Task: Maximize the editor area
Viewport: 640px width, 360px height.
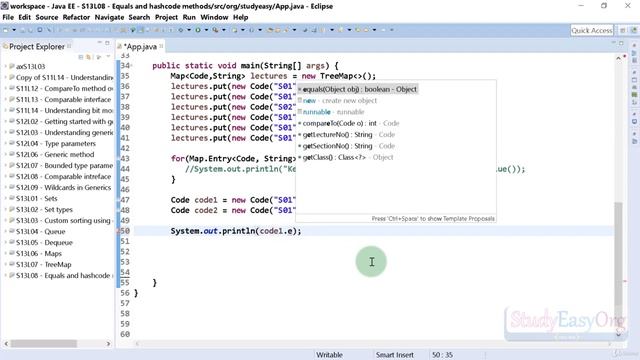Action: tap(621, 43)
